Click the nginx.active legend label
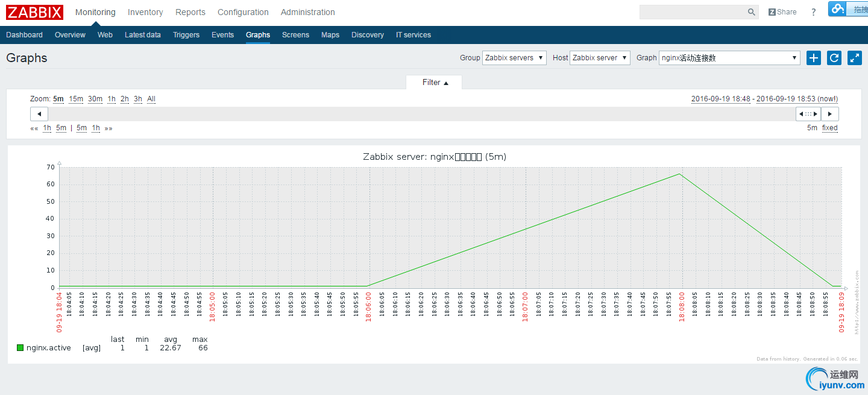868x395 pixels. click(x=49, y=348)
